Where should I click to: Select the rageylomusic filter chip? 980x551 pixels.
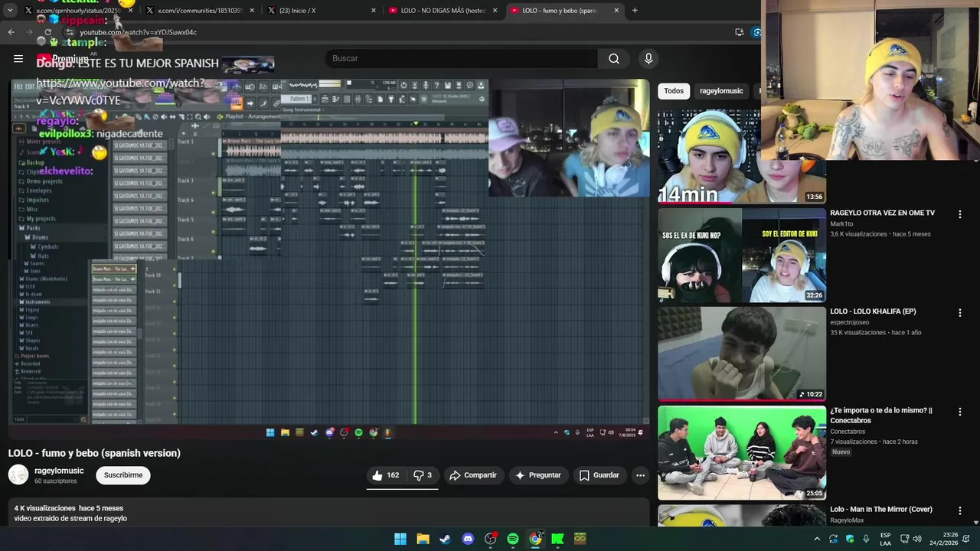tap(721, 91)
